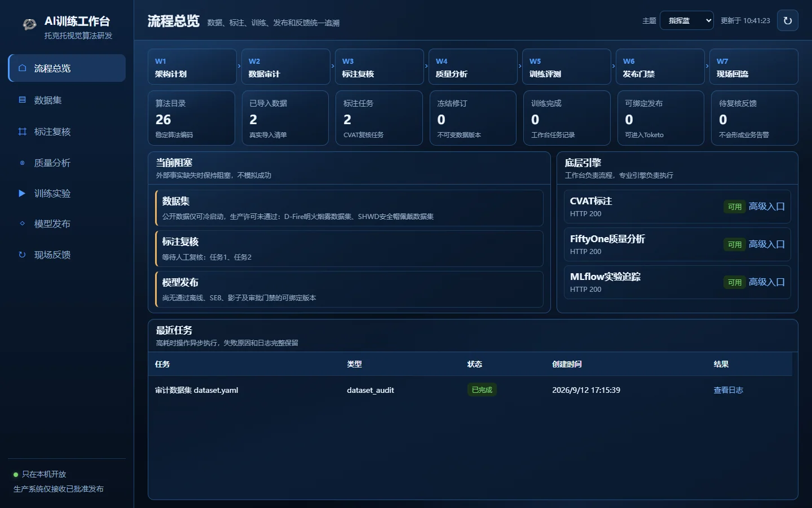
Task: Open the 主题 theme dropdown
Action: coord(686,20)
